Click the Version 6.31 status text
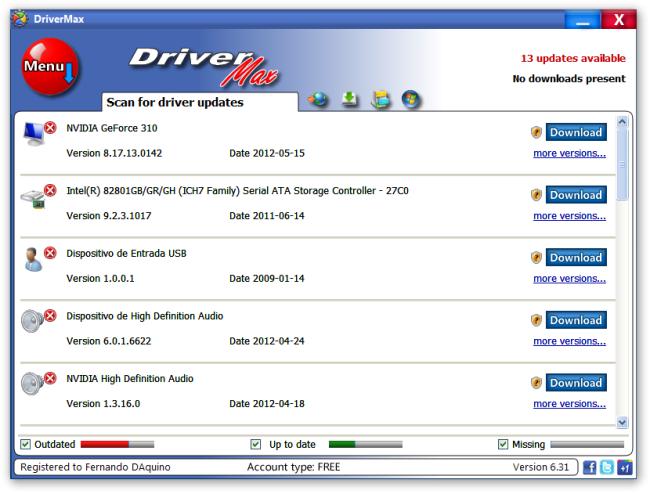Screen dimensions: 650x494 541,467
